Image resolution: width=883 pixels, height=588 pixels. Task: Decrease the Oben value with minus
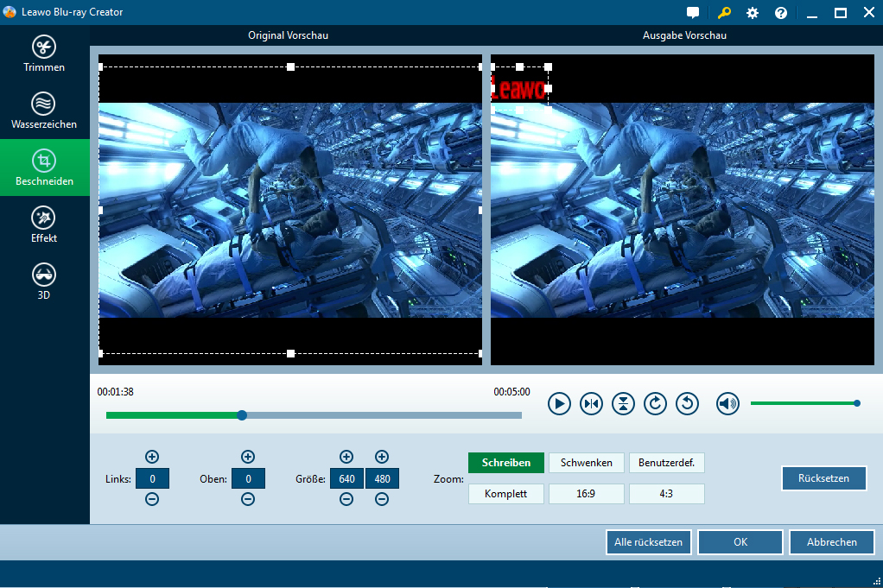pyautogui.click(x=248, y=499)
